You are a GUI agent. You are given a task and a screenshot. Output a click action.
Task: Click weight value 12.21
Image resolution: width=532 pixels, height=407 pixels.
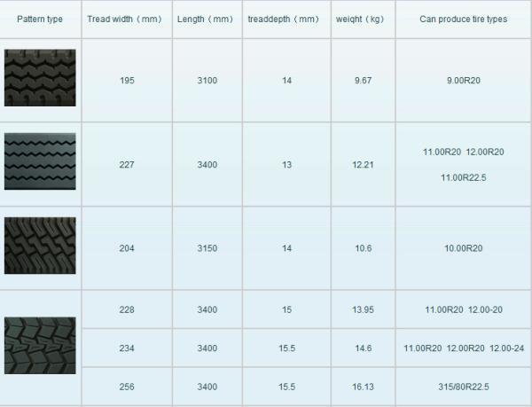tap(363, 165)
